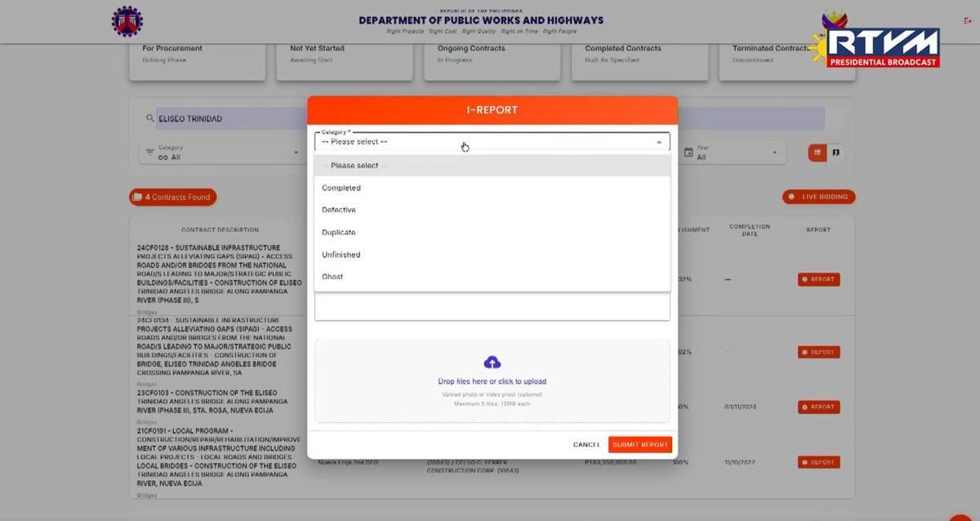Switch to map view toggle
The height and width of the screenshot is (521, 980).
(836, 153)
